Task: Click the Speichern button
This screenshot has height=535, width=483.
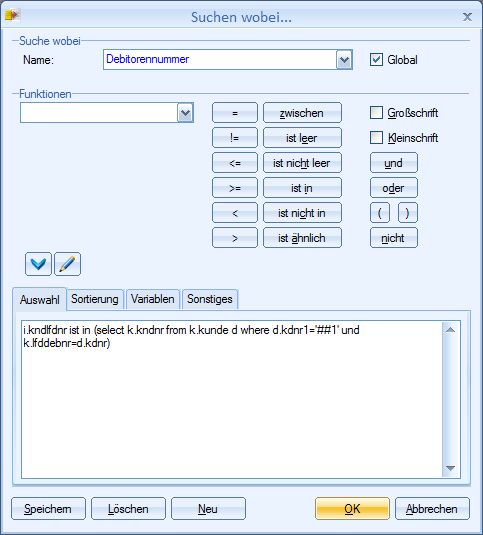Action: pos(48,509)
